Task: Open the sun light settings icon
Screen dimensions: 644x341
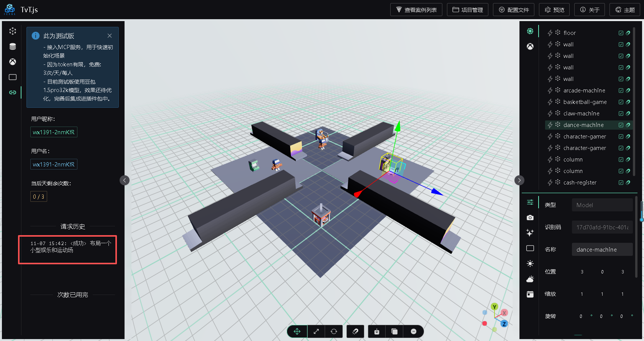Action: point(530,264)
